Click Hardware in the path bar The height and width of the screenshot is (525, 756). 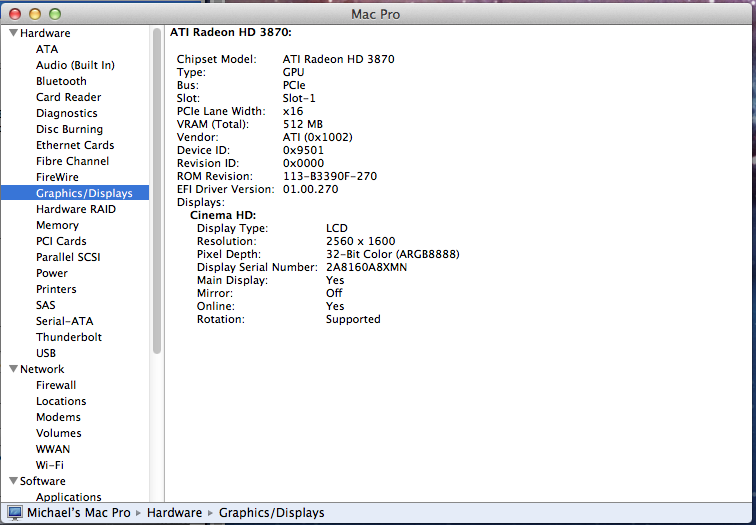click(174, 512)
